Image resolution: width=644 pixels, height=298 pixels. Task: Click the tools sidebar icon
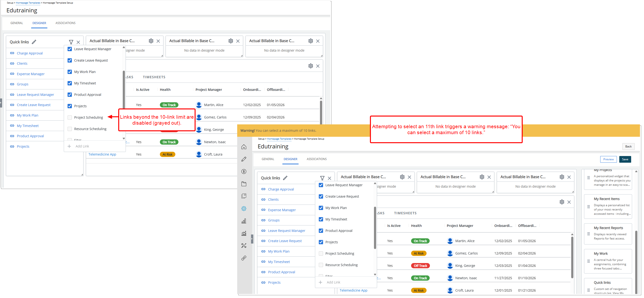point(244,246)
